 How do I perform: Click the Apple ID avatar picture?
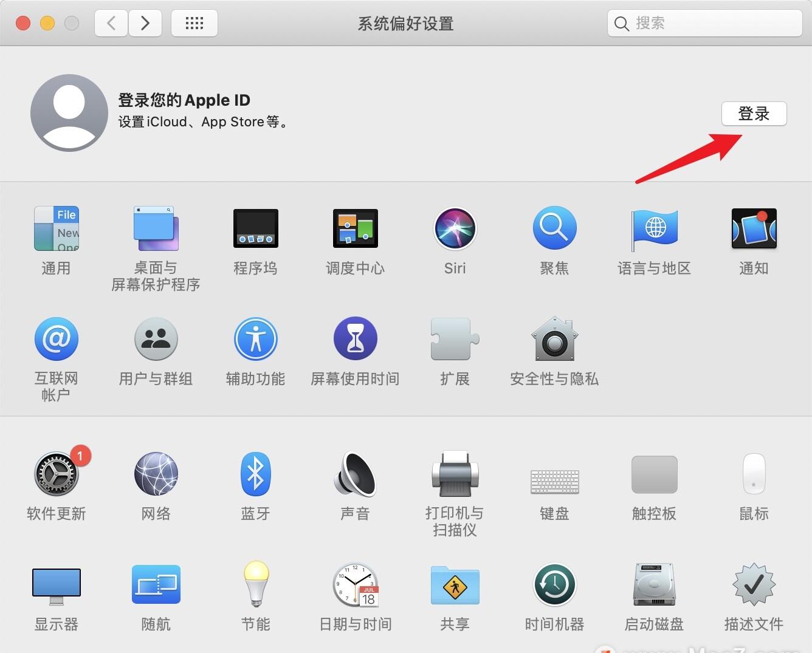[69, 113]
